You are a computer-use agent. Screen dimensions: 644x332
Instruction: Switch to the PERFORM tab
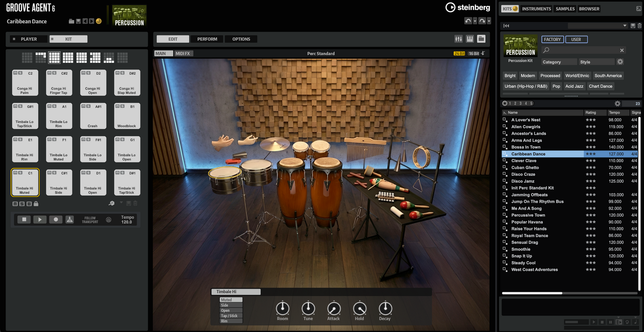coord(207,39)
